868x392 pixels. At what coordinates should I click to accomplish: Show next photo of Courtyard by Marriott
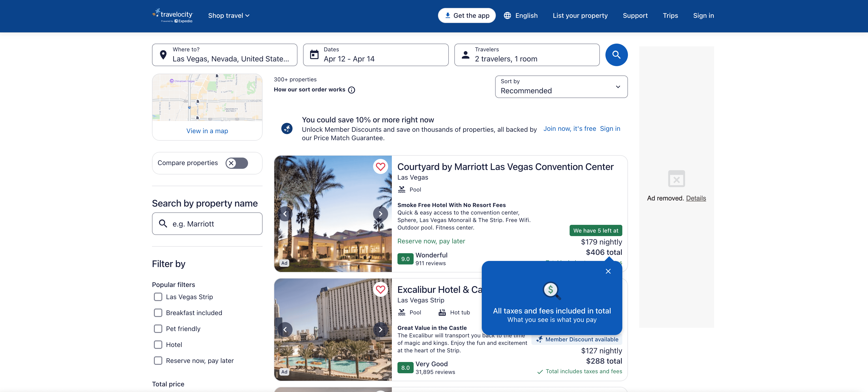(380, 214)
